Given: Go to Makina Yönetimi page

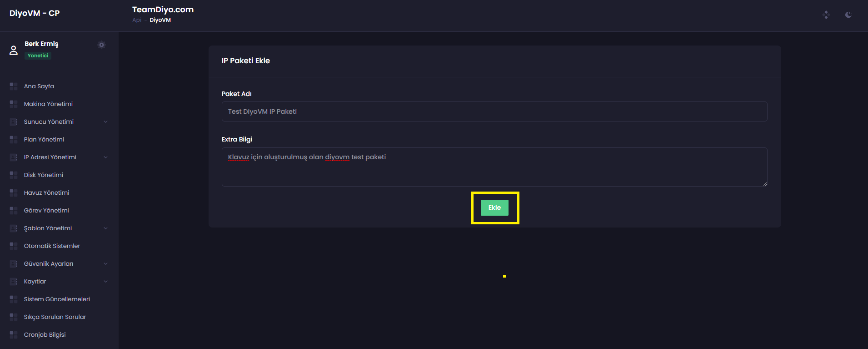Looking at the screenshot, I should click(x=48, y=104).
